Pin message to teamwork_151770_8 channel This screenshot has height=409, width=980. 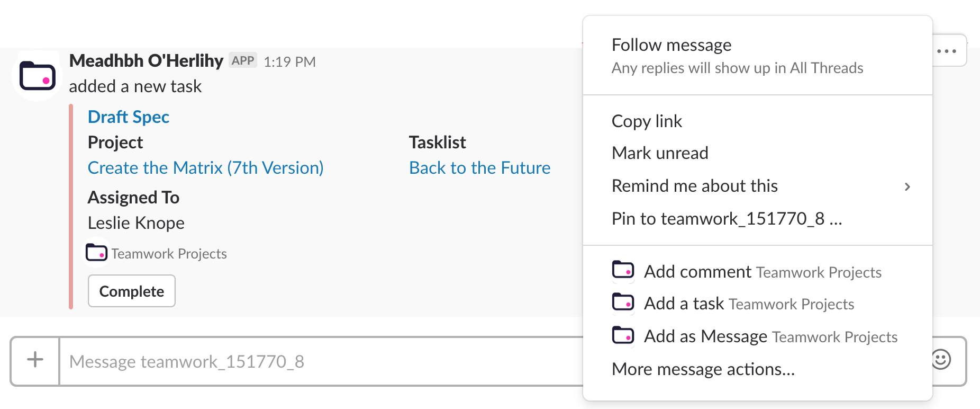(x=727, y=219)
